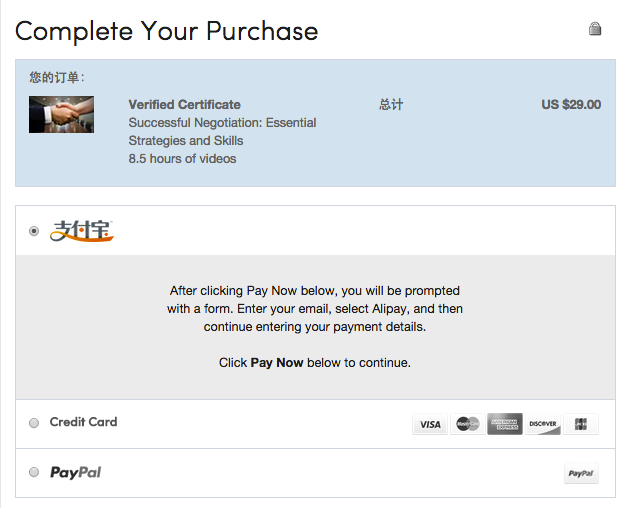Image resolution: width=624 pixels, height=508 pixels.
Task: Click the Successful Negotiation course name
Action: [222, 131]
